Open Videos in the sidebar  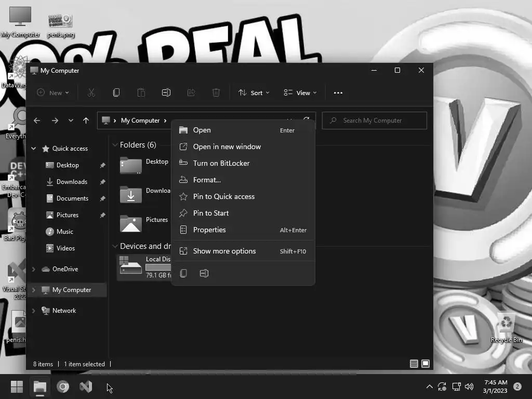point(65,248)
